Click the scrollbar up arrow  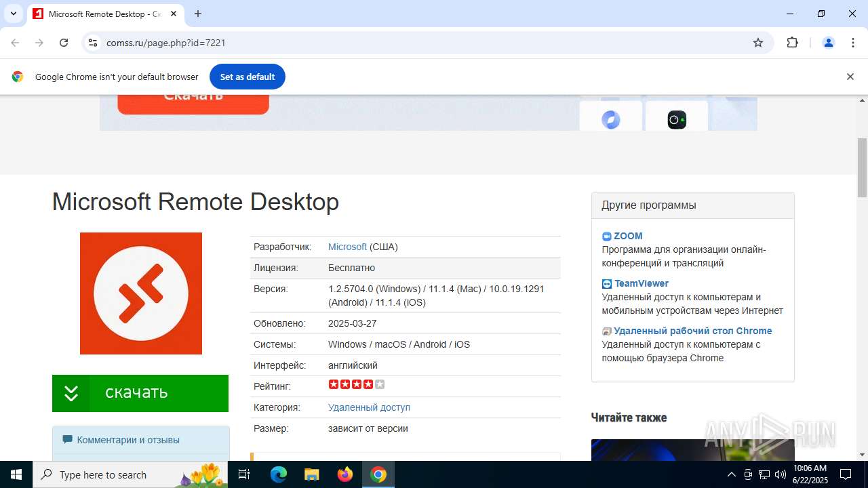pyautogui.click(x=863, y=101)
